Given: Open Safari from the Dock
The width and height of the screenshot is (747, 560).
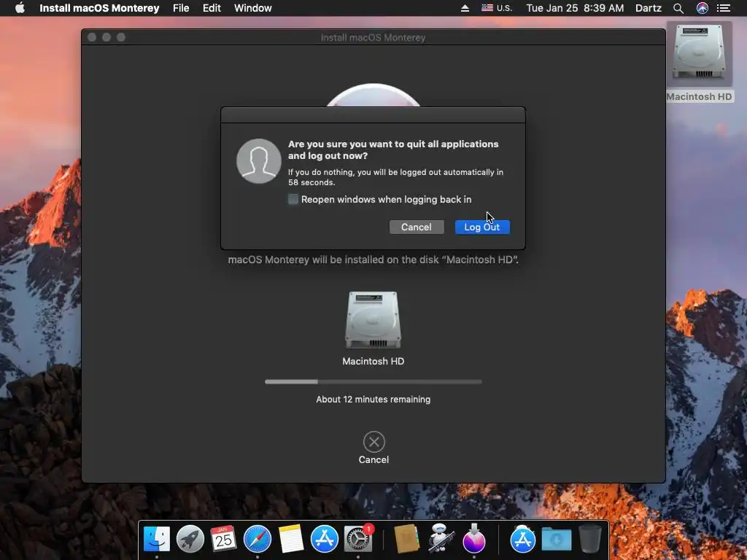Looking at the screenshot, I should (x=258, y=539).
